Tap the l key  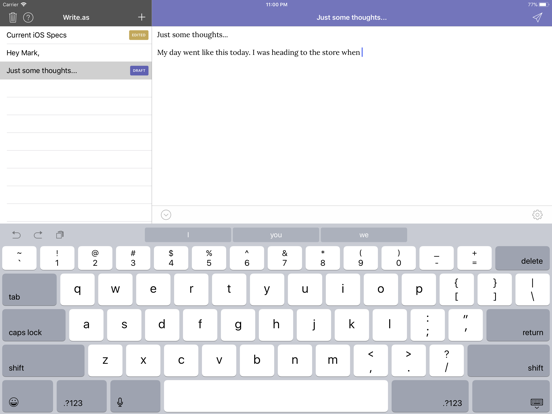pyautogui.click(x=390, y=325)
